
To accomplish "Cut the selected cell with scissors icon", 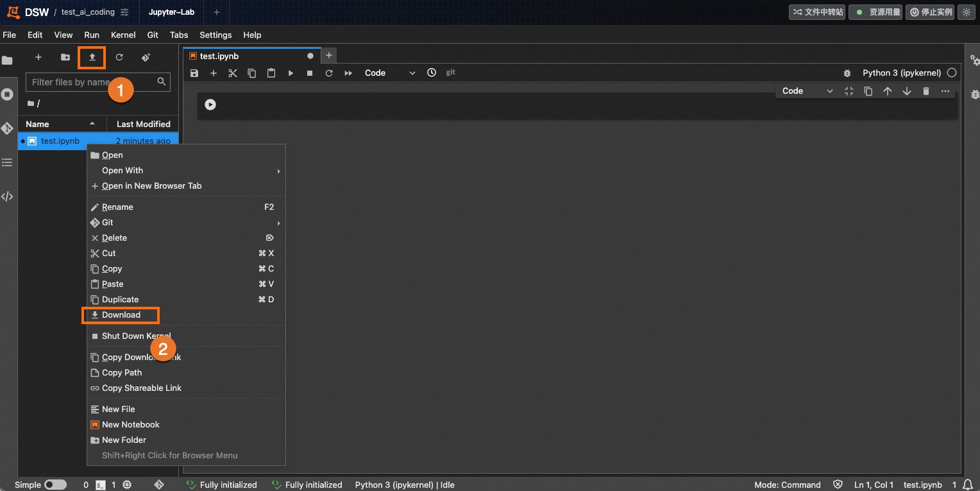I will pos(233,73).
